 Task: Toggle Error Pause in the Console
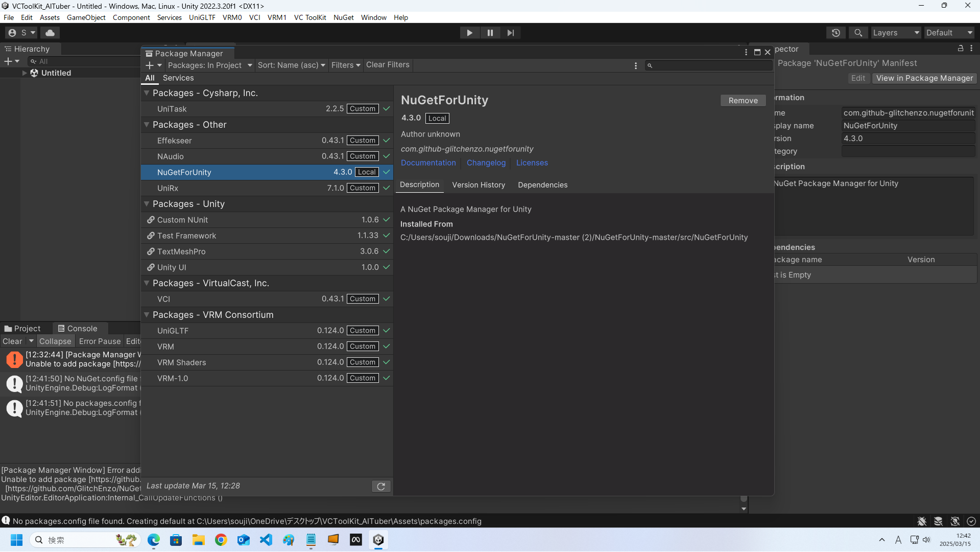click(100, 341)
